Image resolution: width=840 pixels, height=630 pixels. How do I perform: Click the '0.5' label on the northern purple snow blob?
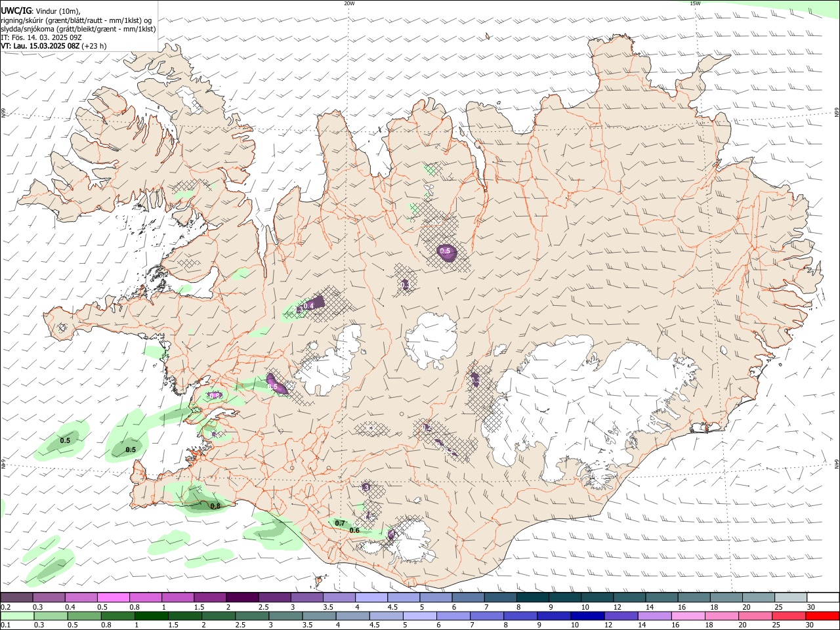(x=445, y=251)
